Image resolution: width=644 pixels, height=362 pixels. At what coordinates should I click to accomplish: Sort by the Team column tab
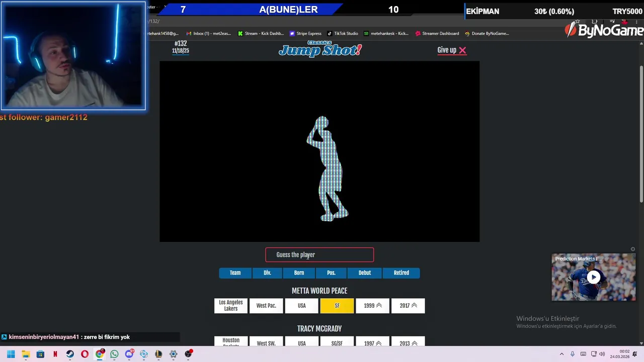point(235,273)
